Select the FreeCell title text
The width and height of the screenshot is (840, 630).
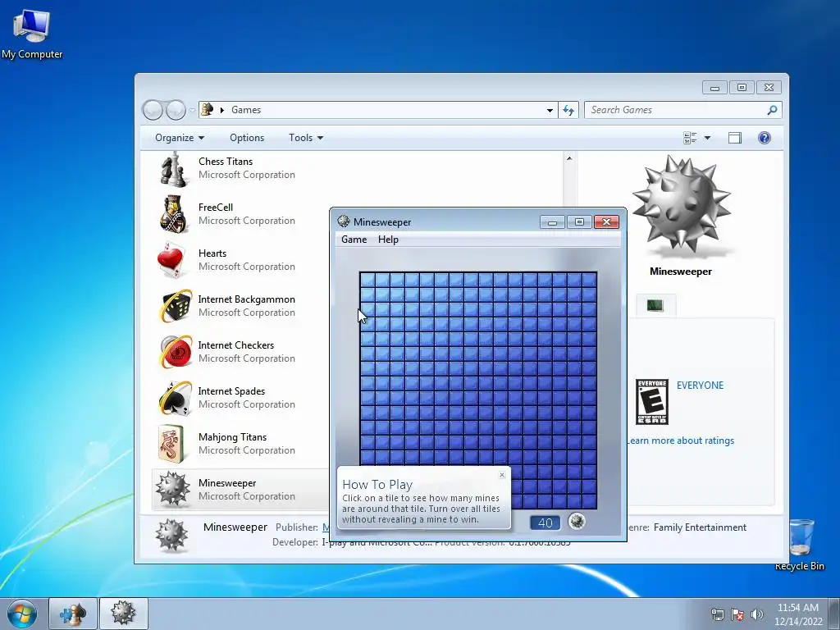[x=216, y=208]
